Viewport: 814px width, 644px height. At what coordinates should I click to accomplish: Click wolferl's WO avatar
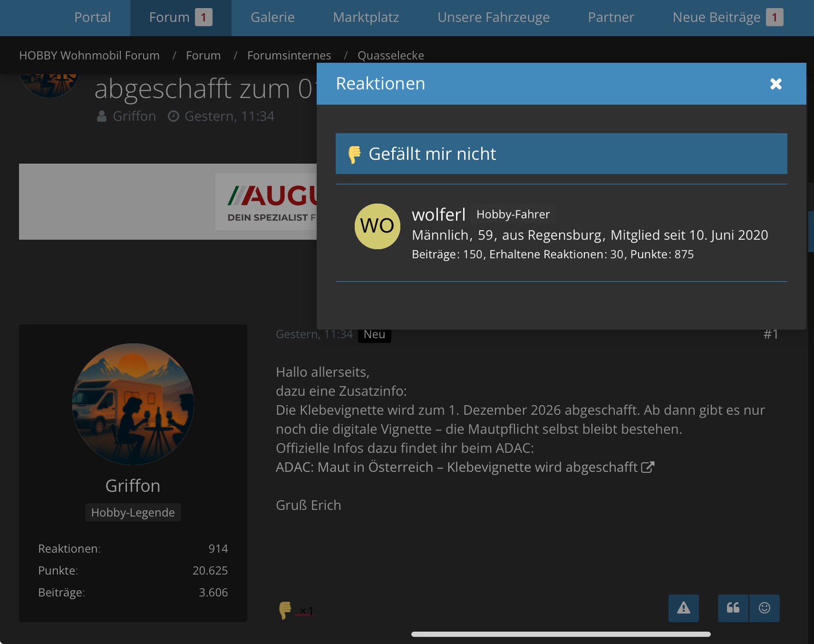(x=377, y=226)
